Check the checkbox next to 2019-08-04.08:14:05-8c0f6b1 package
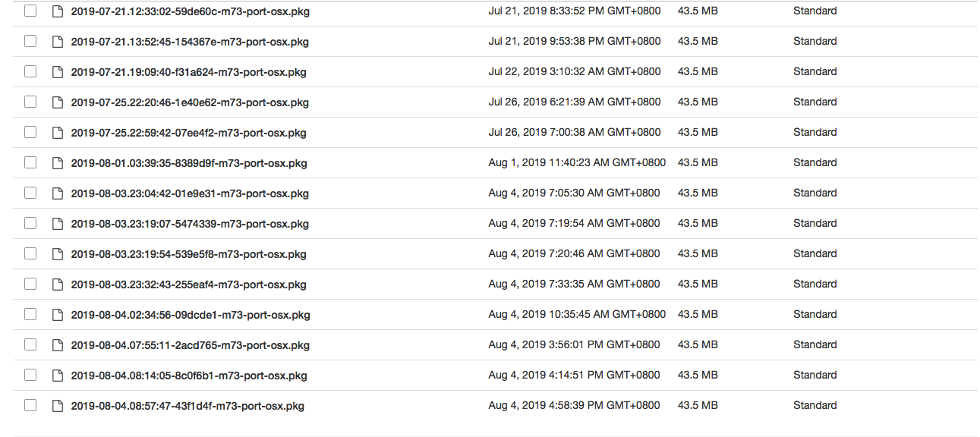This screenshot has height=437, width=980. [x=30, y=375]
